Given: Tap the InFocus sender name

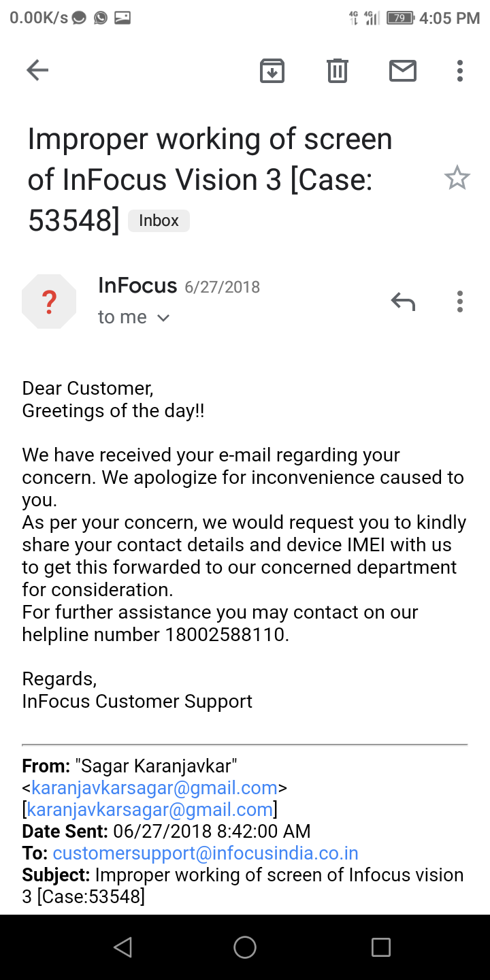Looking at the screenshot, I should pyautogui.click(x=137, y=285).
